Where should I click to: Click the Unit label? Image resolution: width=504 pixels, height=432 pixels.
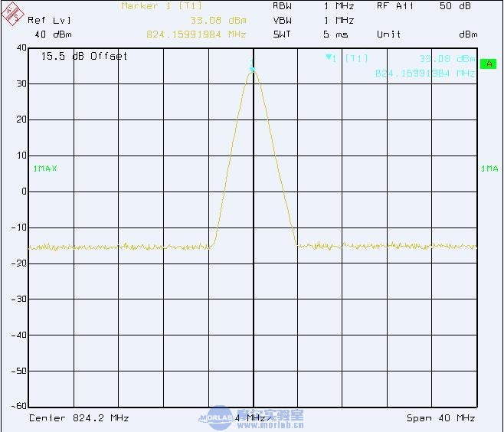click(x=389, y=34)
